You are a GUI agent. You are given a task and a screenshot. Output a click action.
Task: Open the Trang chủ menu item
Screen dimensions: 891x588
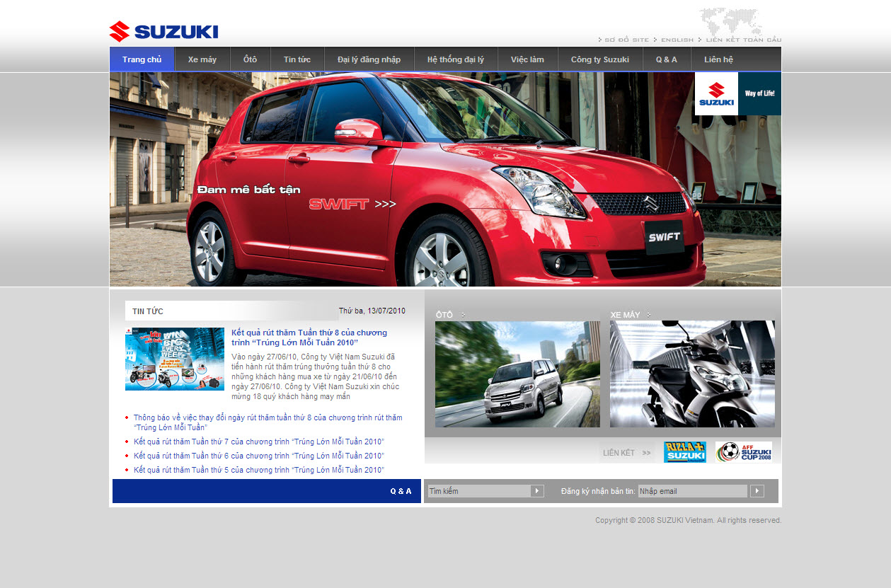coord(142,59)
